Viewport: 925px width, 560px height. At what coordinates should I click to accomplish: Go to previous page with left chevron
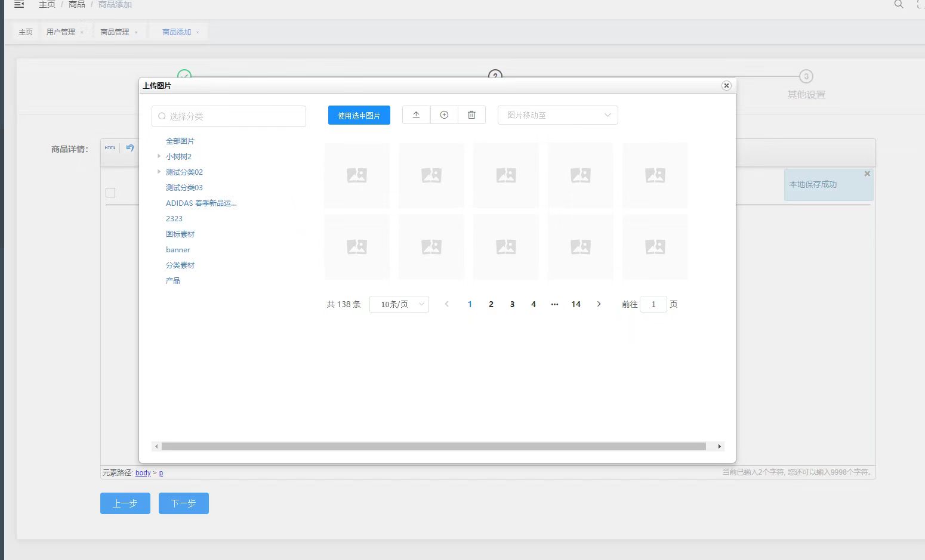[446, 304]
